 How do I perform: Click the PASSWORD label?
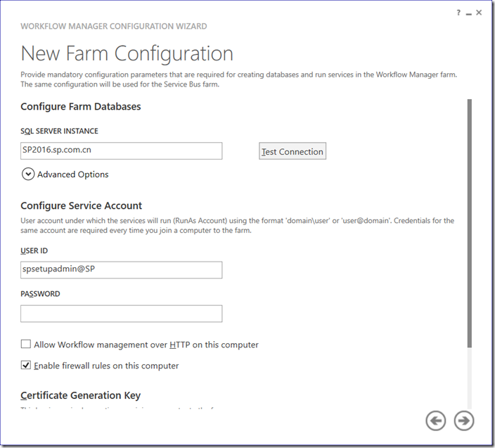click(40, 294)
